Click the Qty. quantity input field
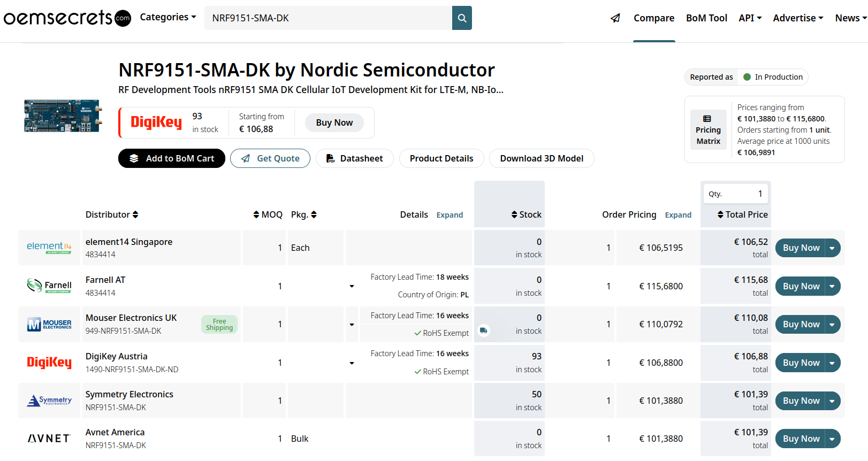The image size is (868, 461). pos(735,194)
